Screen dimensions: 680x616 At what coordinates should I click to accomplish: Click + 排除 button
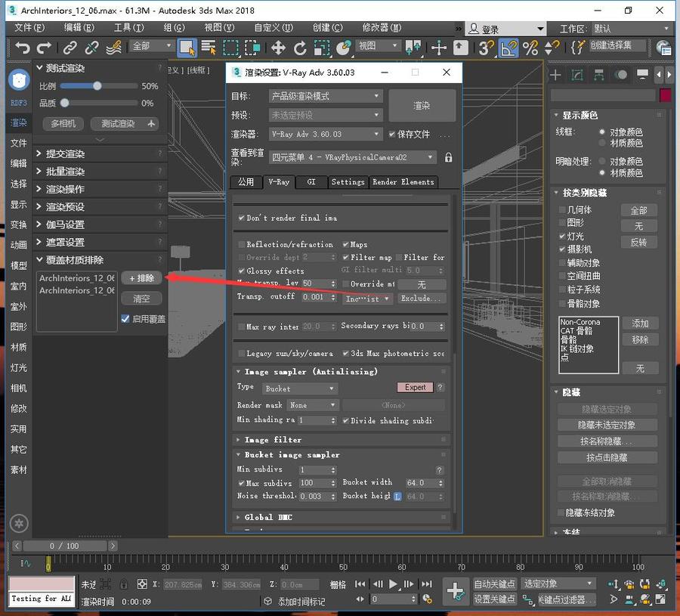(x=141, y=278)
